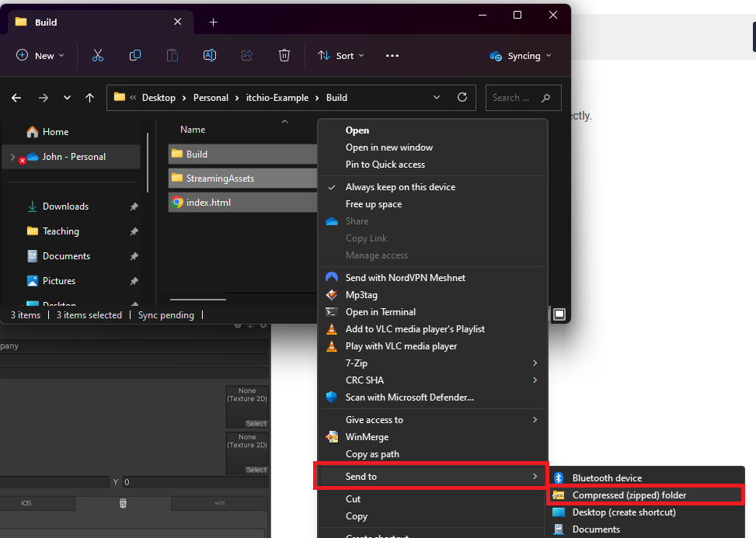Open recent locations chevron

[67, 98]
